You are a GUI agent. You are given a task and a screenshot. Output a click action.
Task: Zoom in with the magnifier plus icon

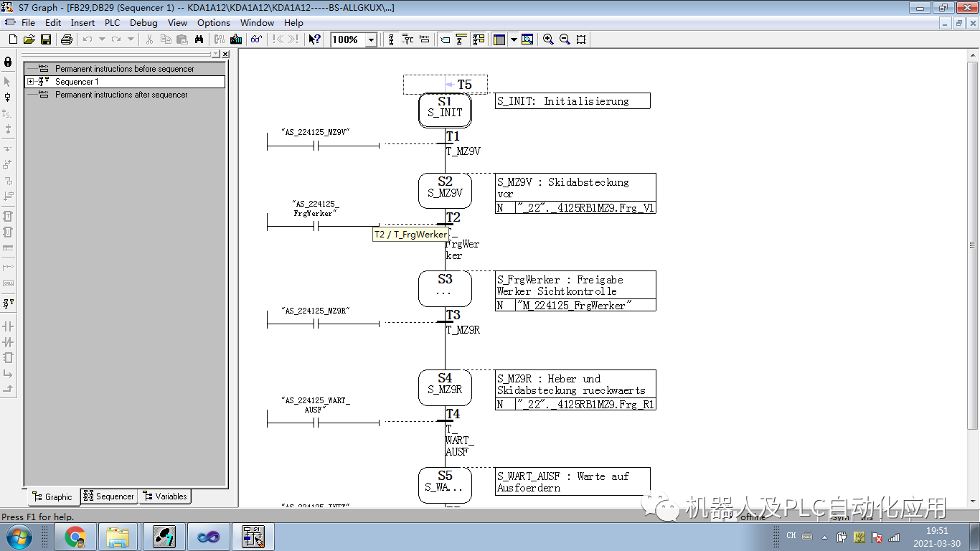tap(548, 39)
